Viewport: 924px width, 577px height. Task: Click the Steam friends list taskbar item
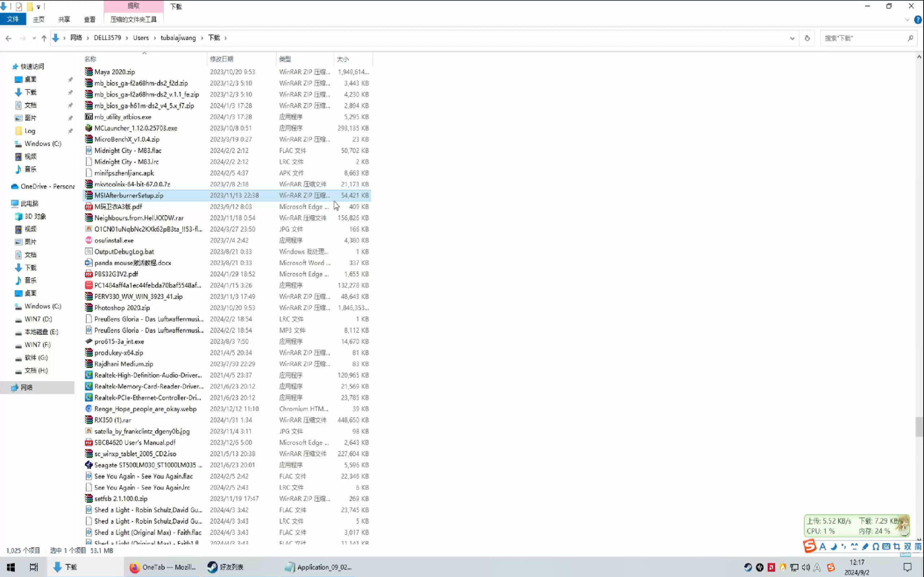225,567
